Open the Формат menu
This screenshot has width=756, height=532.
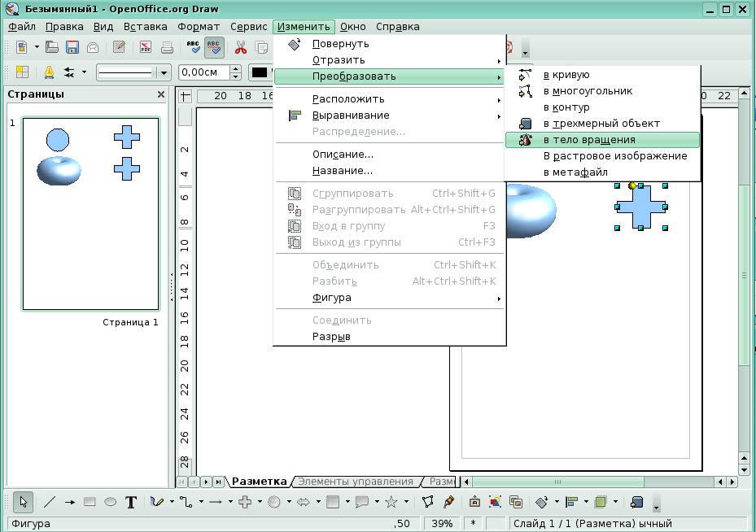(199, 26)
